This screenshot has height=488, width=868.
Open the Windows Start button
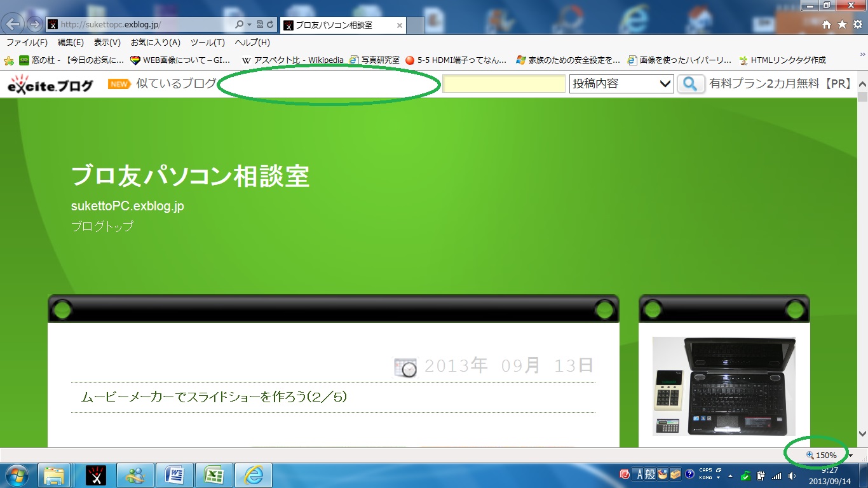click(x=17, y=475)
